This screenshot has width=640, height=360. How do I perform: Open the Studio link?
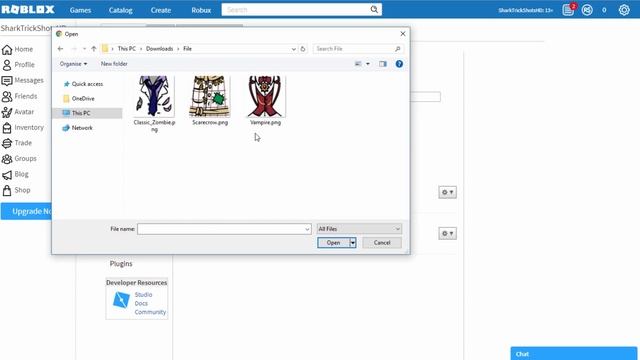coord(143,295)
